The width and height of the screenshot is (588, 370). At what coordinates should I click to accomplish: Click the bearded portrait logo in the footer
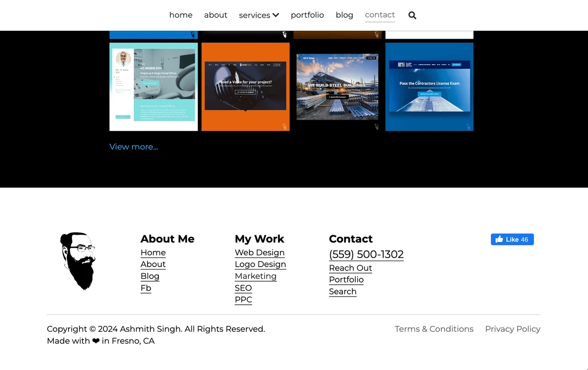[x=77, y=261]
